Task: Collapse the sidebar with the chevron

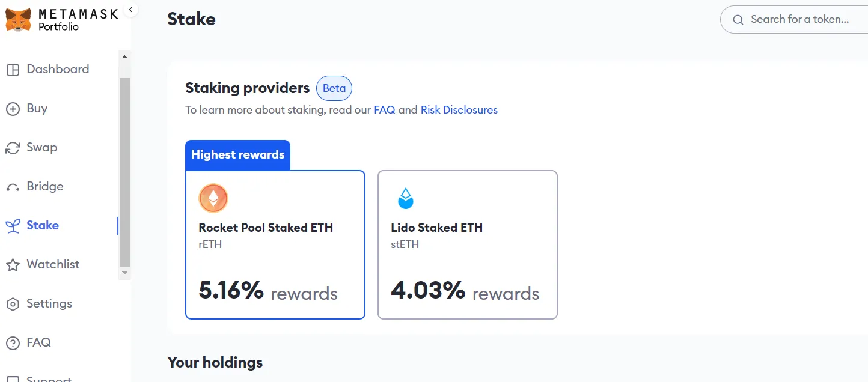Action: 131,10
